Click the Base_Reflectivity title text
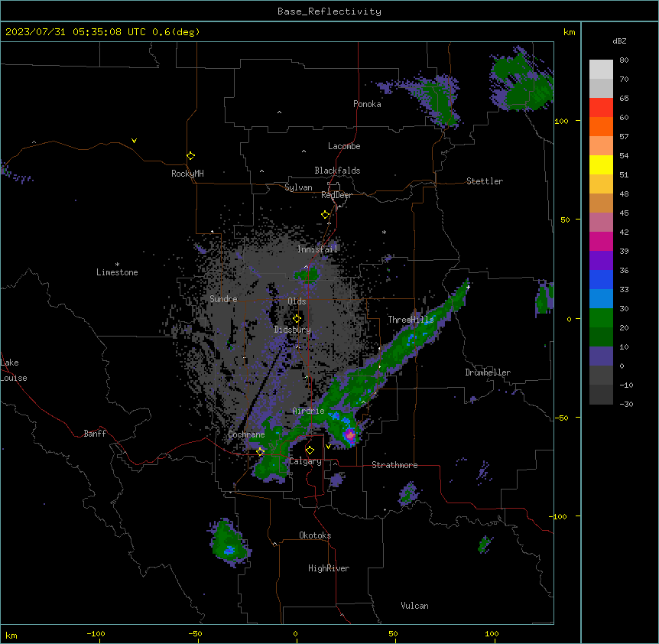Viewport: 659px width, 644px height. 329,11
